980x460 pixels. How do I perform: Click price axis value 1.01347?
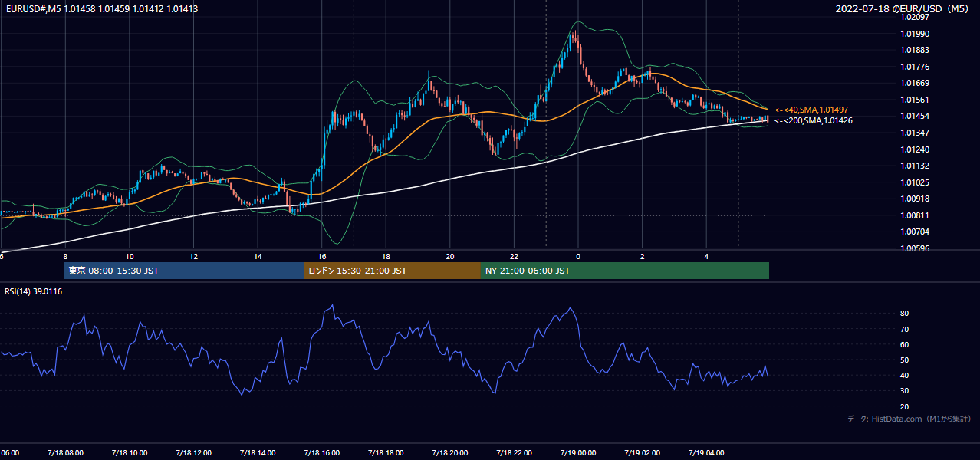[x=916, y=133]
